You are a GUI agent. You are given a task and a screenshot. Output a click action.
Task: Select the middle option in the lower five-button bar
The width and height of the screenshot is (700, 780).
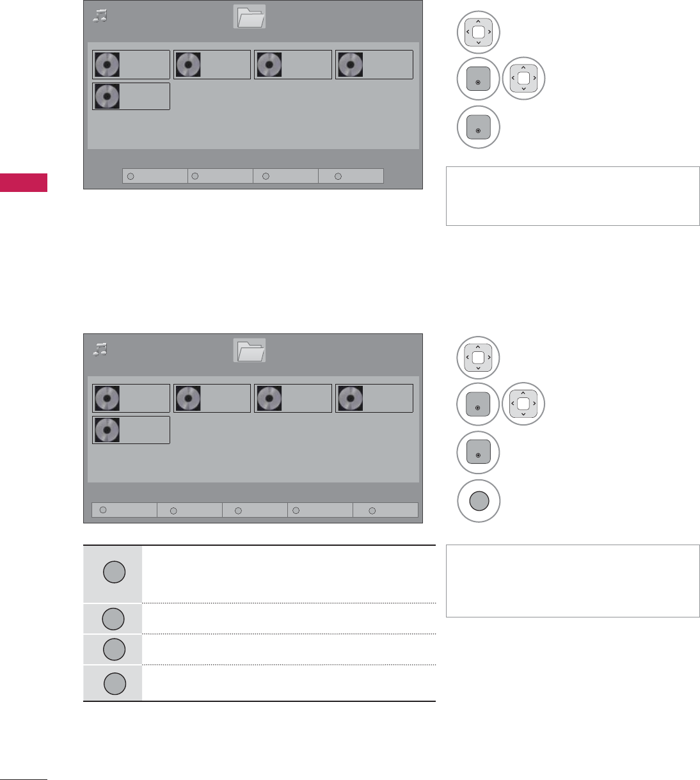[255, 510]
